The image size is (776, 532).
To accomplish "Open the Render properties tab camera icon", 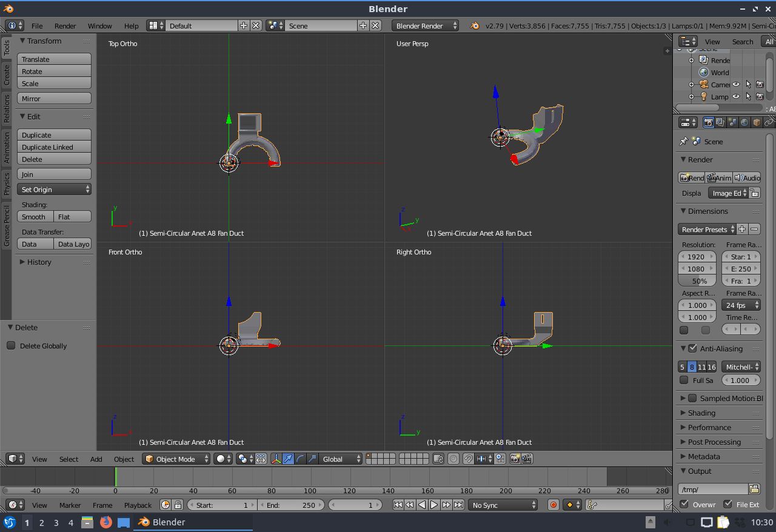I will 708,122.
